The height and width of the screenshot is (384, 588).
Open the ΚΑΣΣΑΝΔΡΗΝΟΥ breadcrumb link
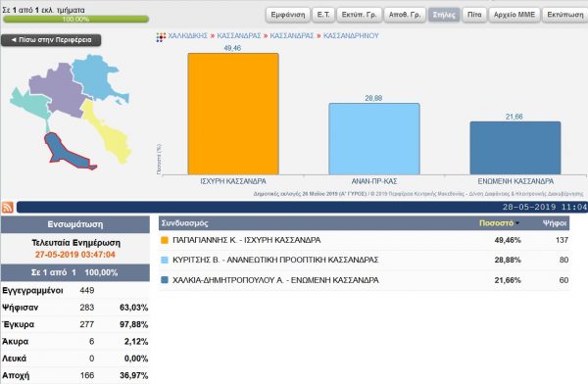351,36
